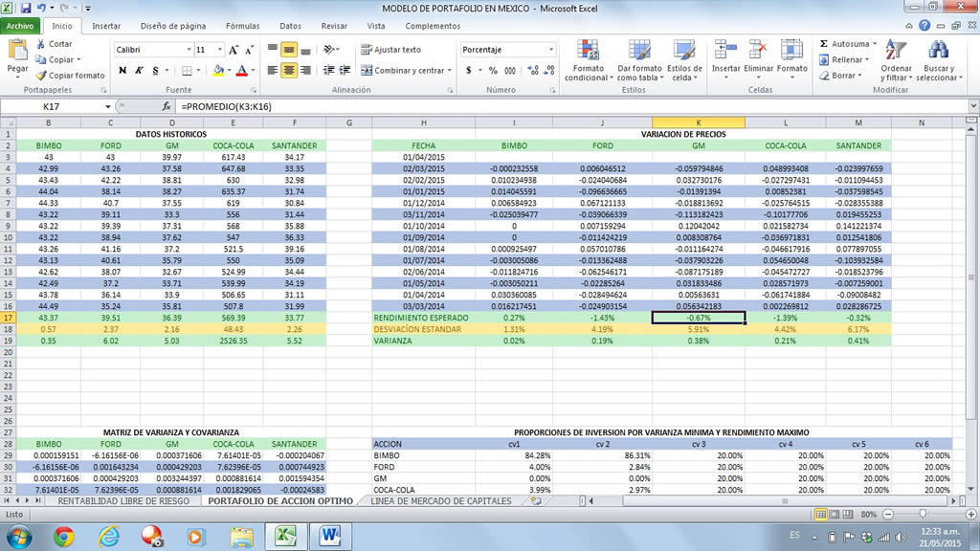This screenshot has width=980, height=551.
Task: Expand the Borrar clear dropdown
Action: click(860, 76)
